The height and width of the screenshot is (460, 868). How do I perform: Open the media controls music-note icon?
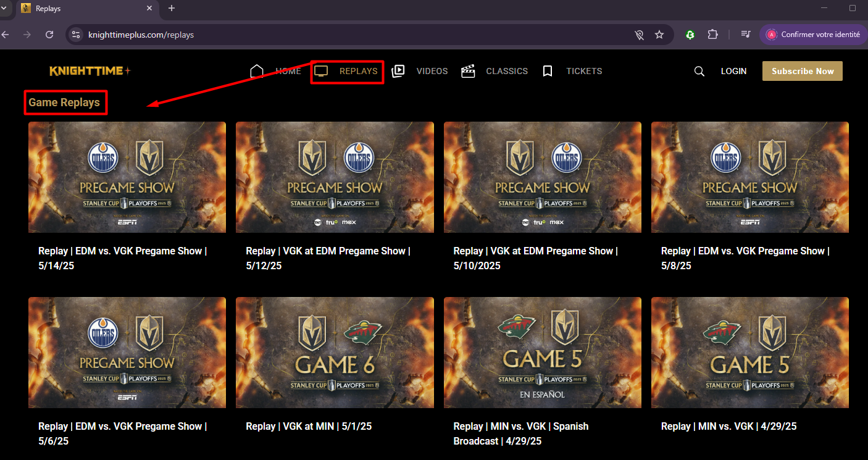click(746, 35)
